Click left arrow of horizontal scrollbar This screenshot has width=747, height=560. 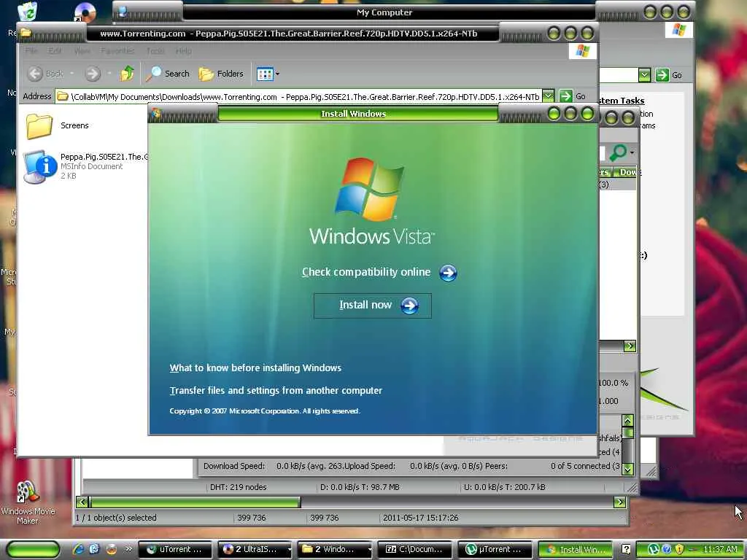point(82,502)
